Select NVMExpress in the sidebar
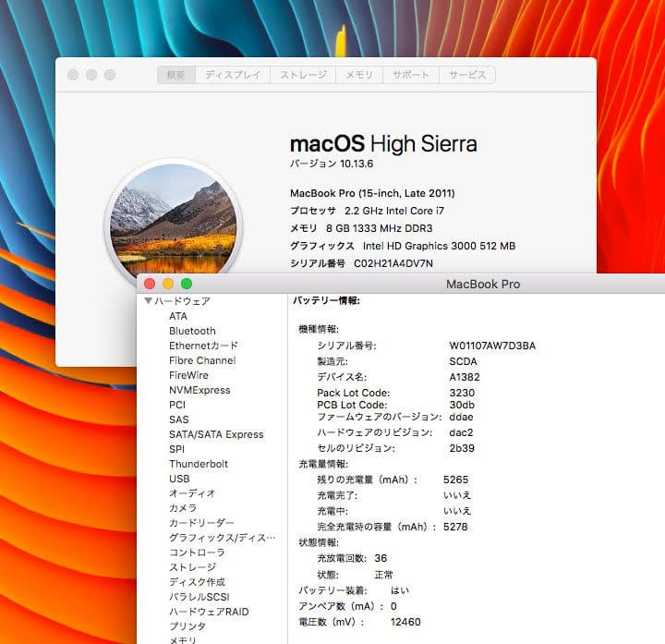665x644 pixels. click(x=199, y=390)
